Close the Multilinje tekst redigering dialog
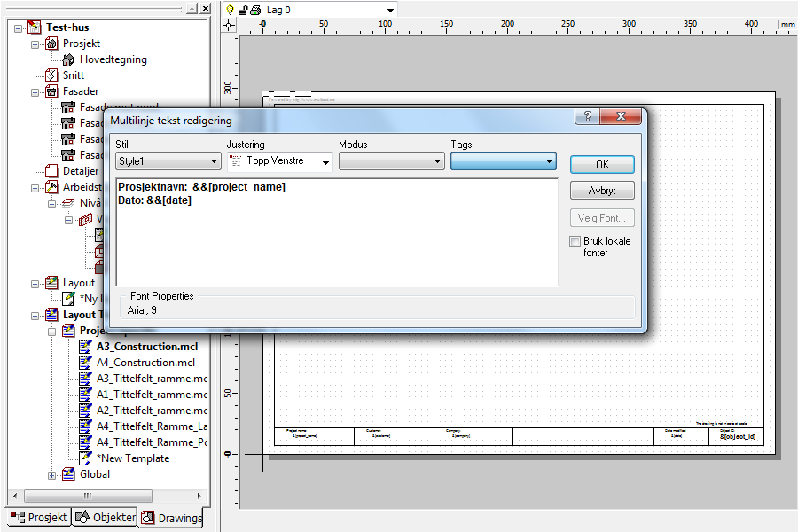Image resolution: width=798 pixels, height=532 pixels. pos(621,116)
